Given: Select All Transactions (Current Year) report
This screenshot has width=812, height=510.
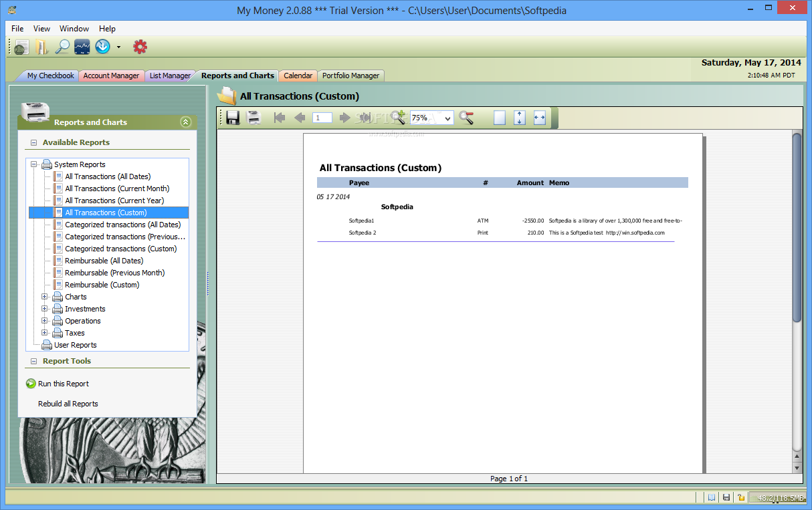Looking at the screenshot, I should [114, 201].
